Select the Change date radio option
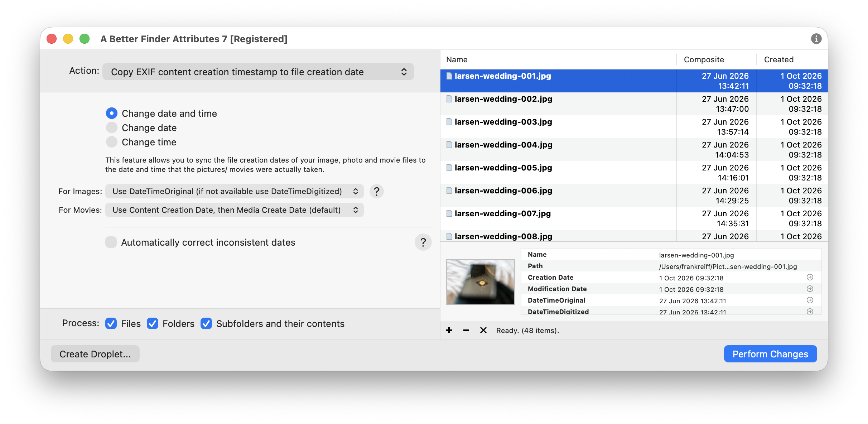Screen dimensions: 868x424 click(x=112, y=128)
